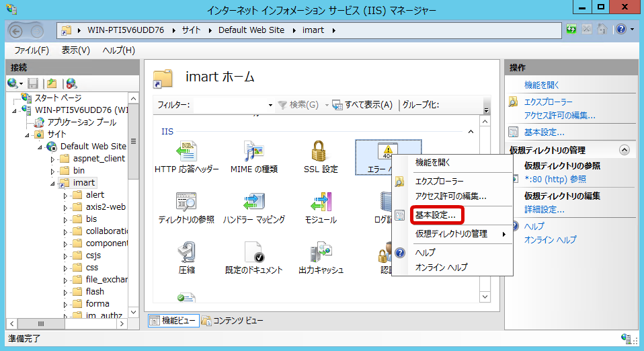Click 機能を開く link in 操作 pane
The image size is (644, 351).
tap(542, 85)
